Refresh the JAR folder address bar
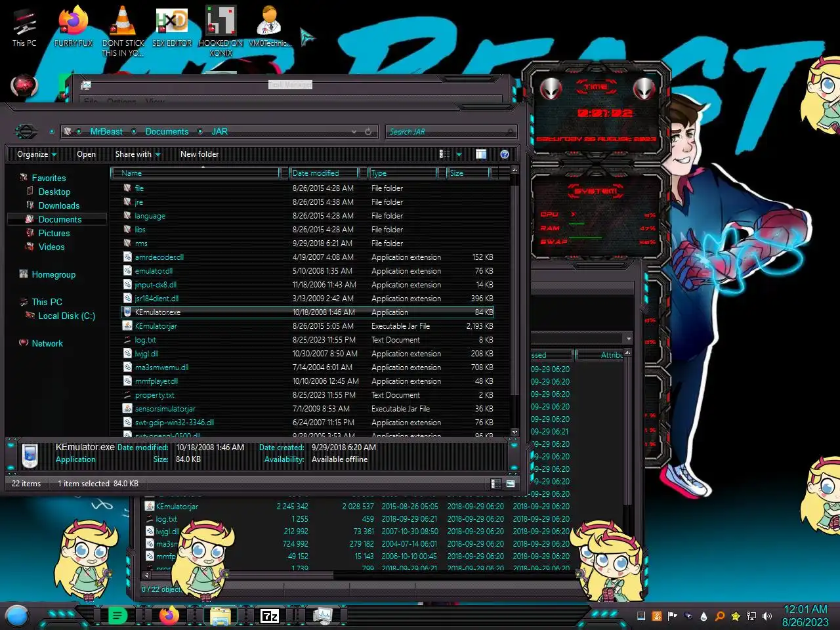The height and width of the screenshot is (630, 840). [x=368, y=132]
